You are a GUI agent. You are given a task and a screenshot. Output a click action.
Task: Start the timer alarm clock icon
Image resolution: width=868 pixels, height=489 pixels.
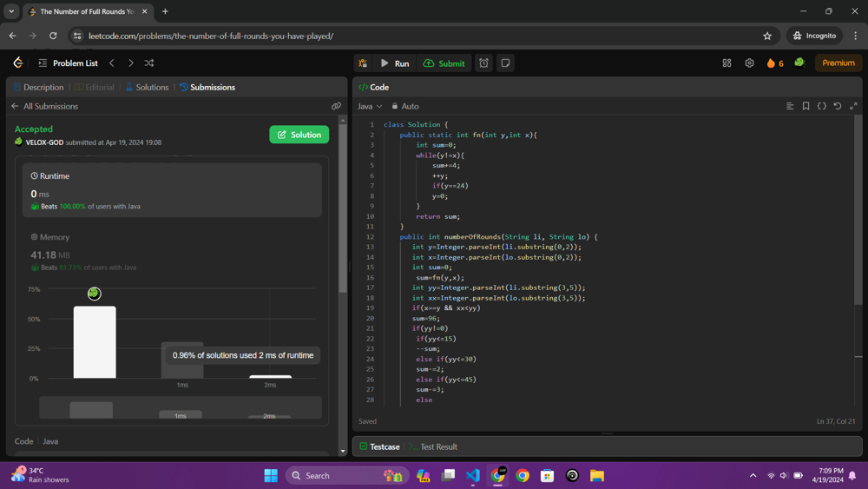[x=483, y=63]
